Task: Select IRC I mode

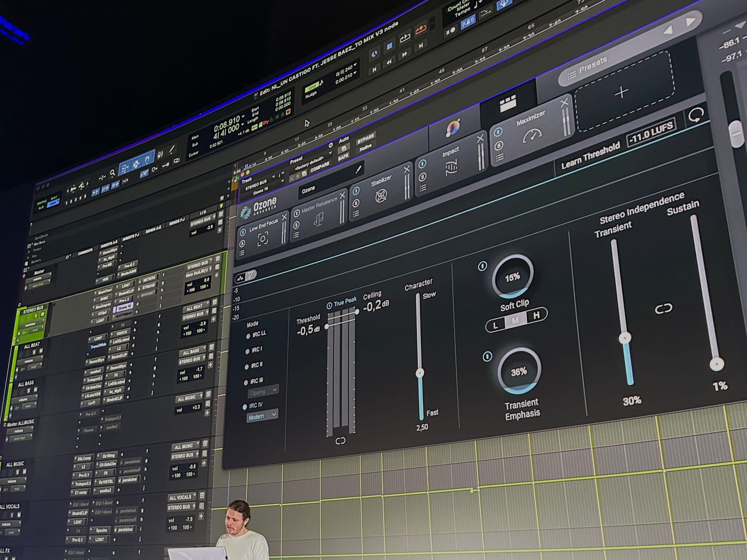Action: coord(247,351)
